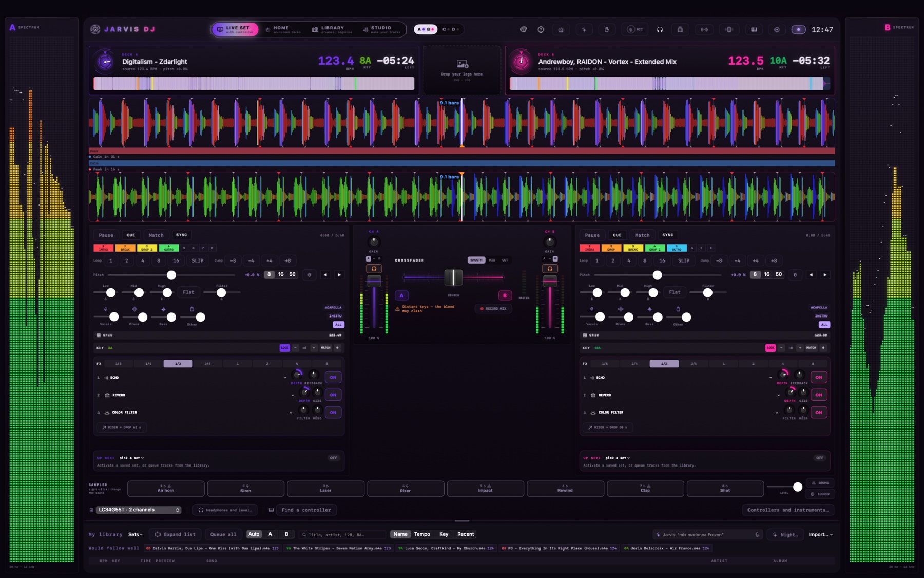Toggle deck A key LOCK button

(x=284, y=348)
